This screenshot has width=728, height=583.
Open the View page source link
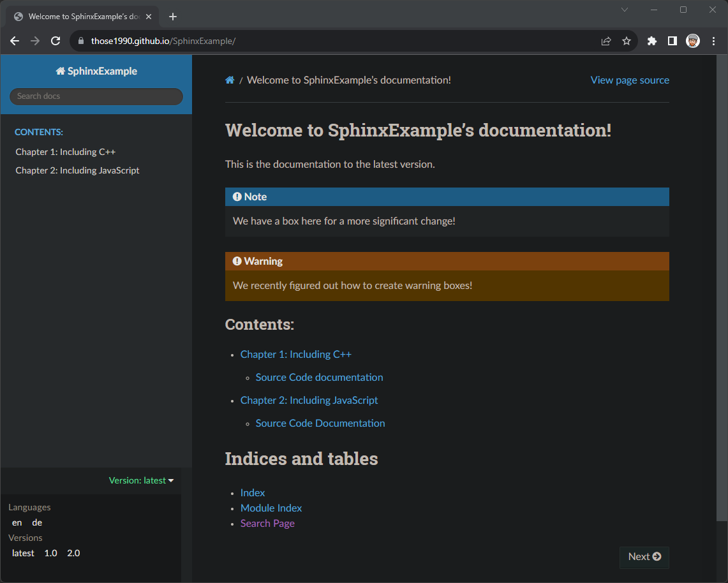click(630, 80)
